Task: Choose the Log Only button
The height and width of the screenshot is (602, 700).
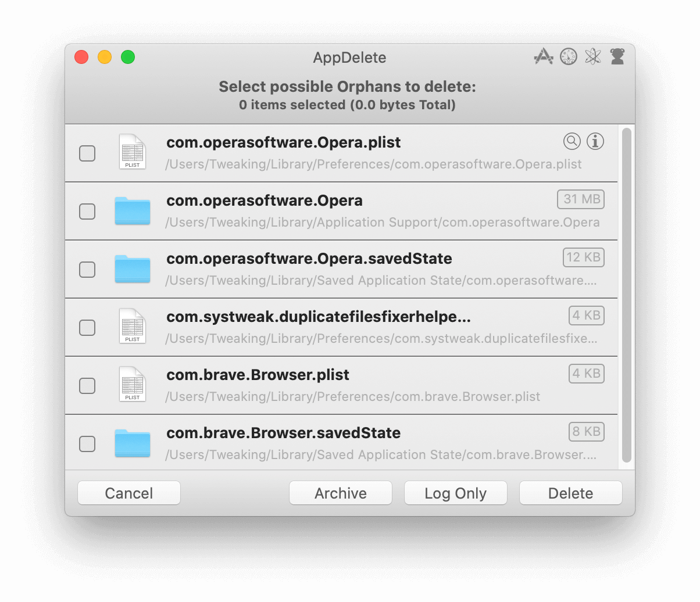Action: [456, 493]
